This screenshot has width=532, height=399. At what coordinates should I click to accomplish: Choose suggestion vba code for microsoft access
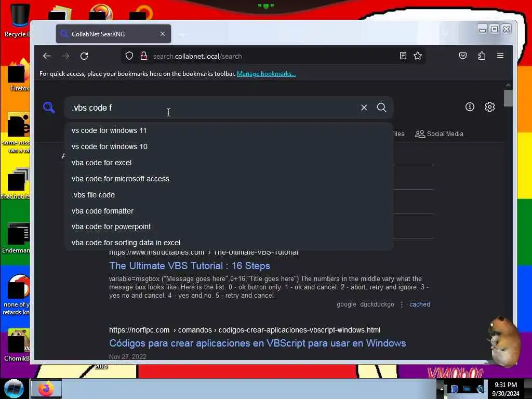pos(229,179)
